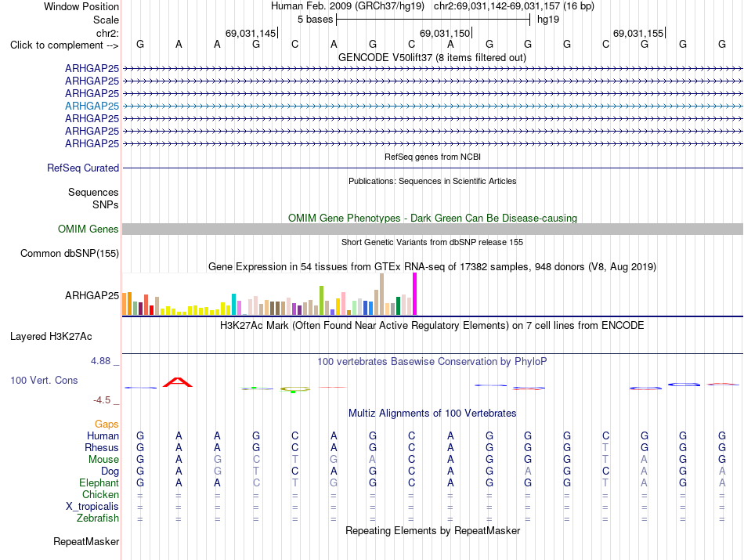The height and width of the screenshot is (560, 744).
Task: Click the ARHGAP25 label beside the GTEx bar chart
Action: click(92, 295)
